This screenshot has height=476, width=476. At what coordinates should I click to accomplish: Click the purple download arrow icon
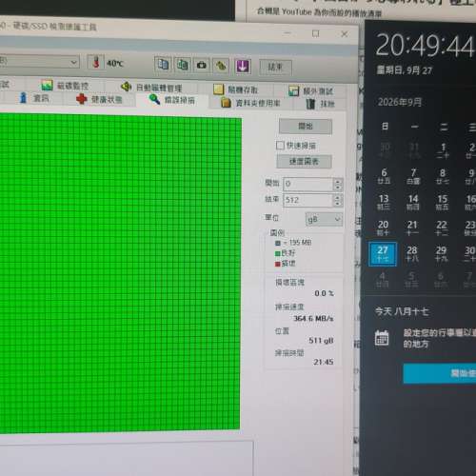click(x=243, y=67)
